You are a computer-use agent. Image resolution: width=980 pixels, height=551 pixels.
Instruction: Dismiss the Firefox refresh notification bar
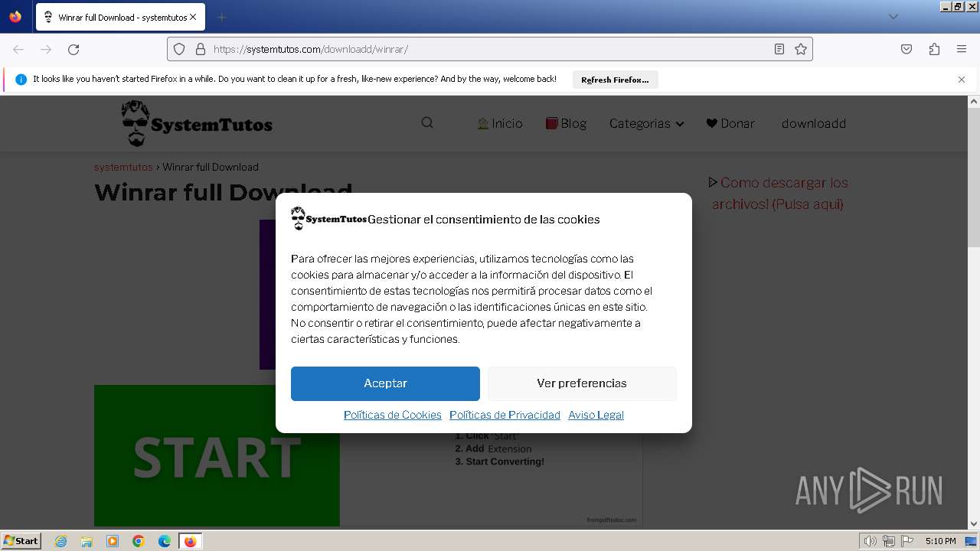click(x=962, y=80)
